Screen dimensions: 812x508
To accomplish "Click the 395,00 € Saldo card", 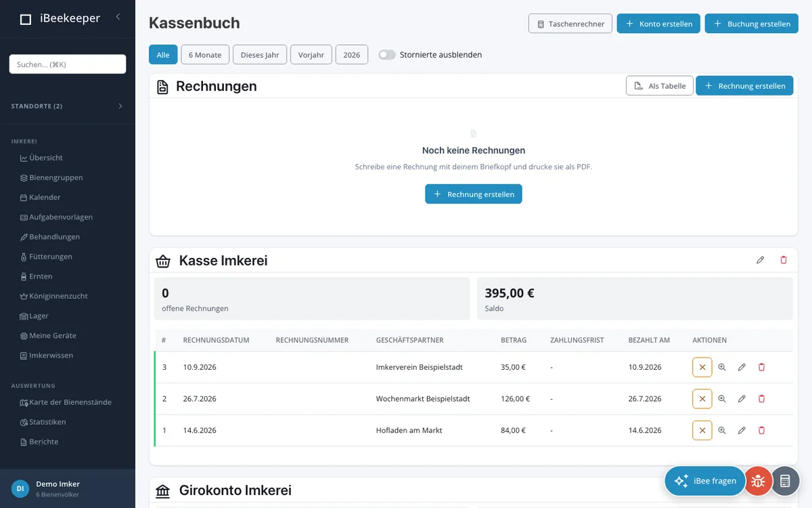I will point(635,299).
